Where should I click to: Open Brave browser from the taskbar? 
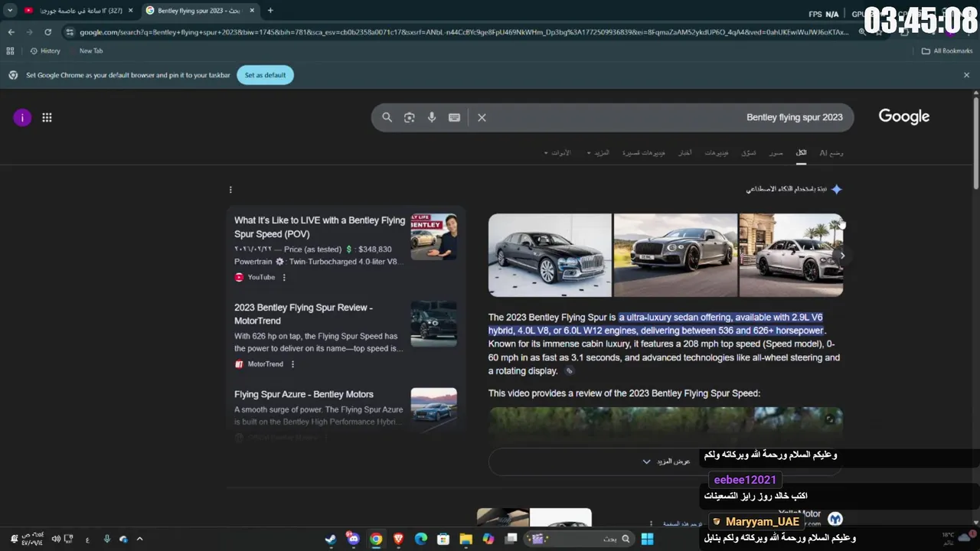coord(398,539)
